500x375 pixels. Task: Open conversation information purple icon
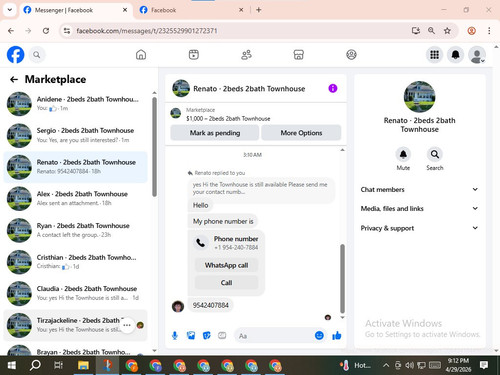(x=333, y=88)
